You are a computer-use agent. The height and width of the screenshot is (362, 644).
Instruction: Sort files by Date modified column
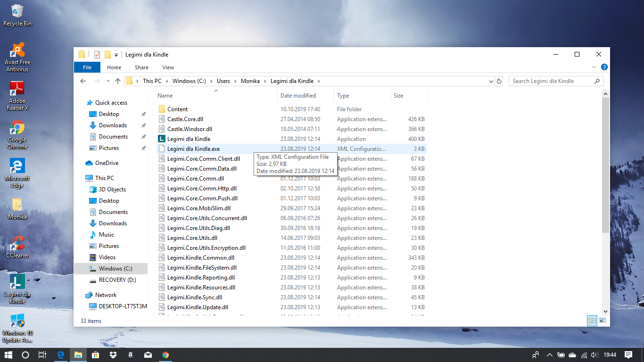point(305,96)
